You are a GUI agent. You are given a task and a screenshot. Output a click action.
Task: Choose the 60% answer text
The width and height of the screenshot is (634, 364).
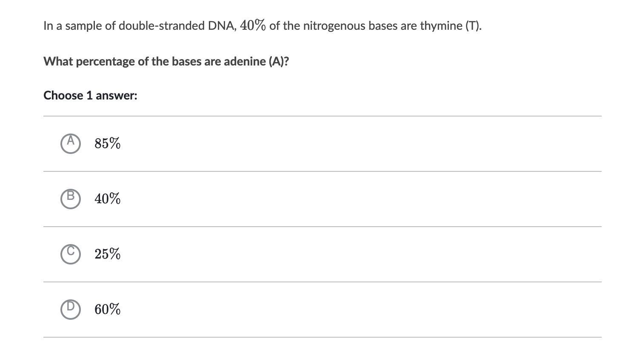(108, 309)
